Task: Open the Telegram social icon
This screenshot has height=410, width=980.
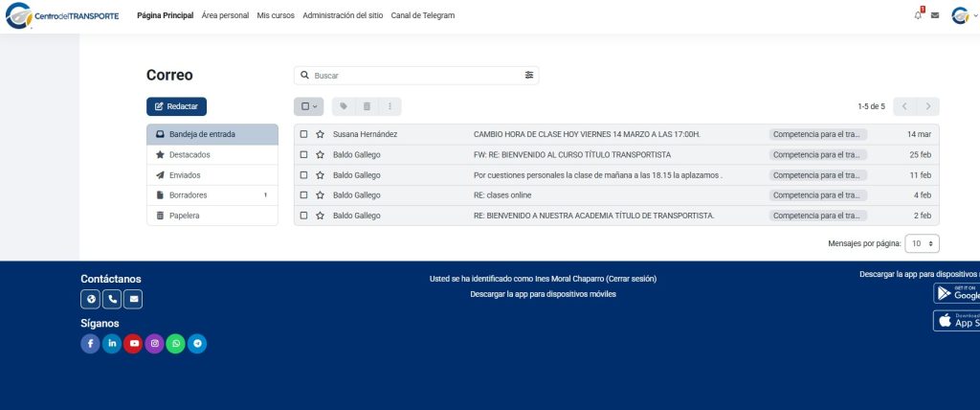Action: (197, 344)
